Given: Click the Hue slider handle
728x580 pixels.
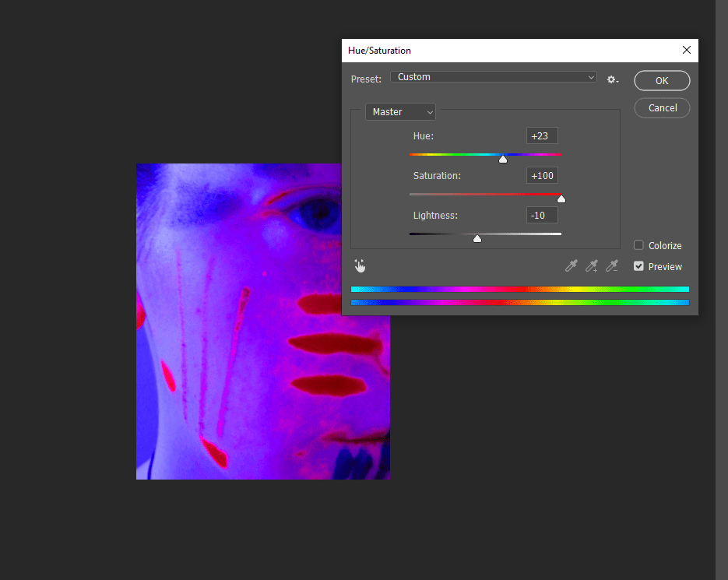Looking at the screenshot, I should pos(503,160).
